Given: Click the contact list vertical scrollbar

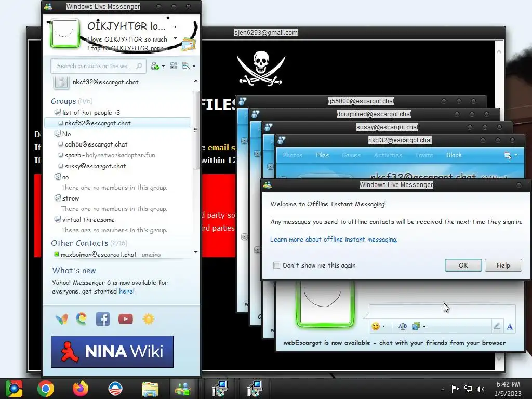Looking at the screenshot, I should click(196, 130).
